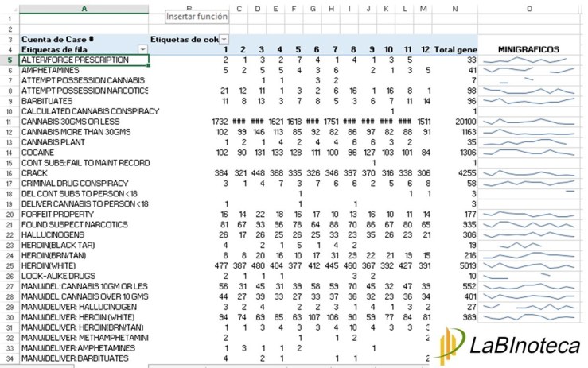This screenshot has width=588, height=368.
Task: Select row 25 header
Action: pos(8,265)
